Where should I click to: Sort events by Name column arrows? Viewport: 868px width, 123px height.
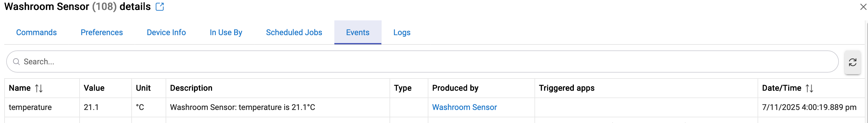pos(39,88)
